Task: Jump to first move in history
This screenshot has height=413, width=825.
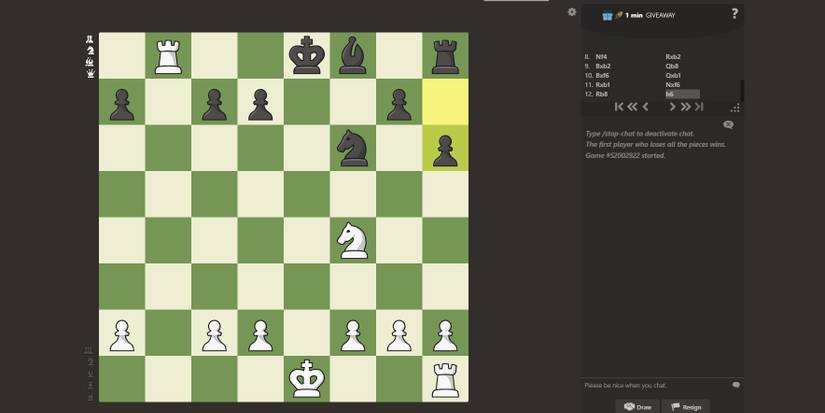Action: [x=619, y=107]
